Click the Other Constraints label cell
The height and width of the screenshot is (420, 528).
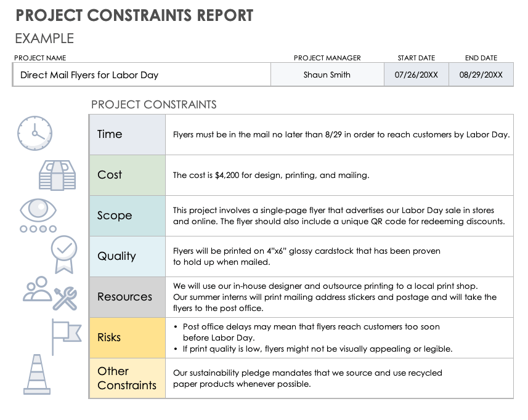click(x=128, y=378)
